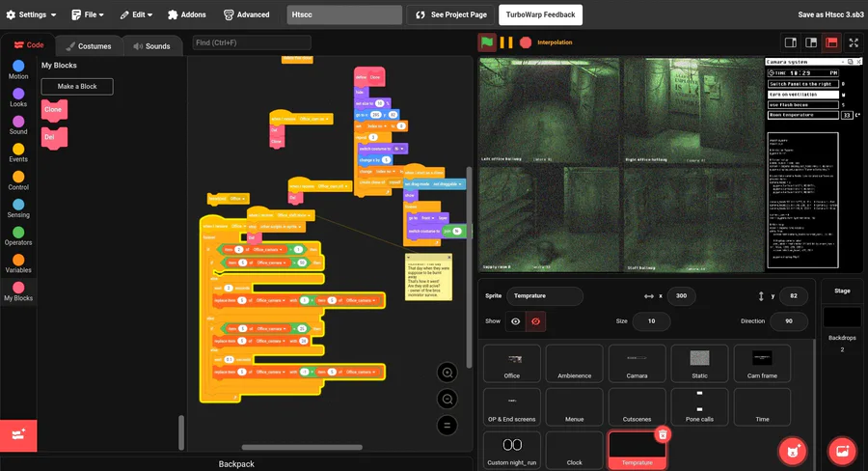Edit the sprite name field Temprature
This screenshot has height=471, width=868.
[x=545, y=296]
